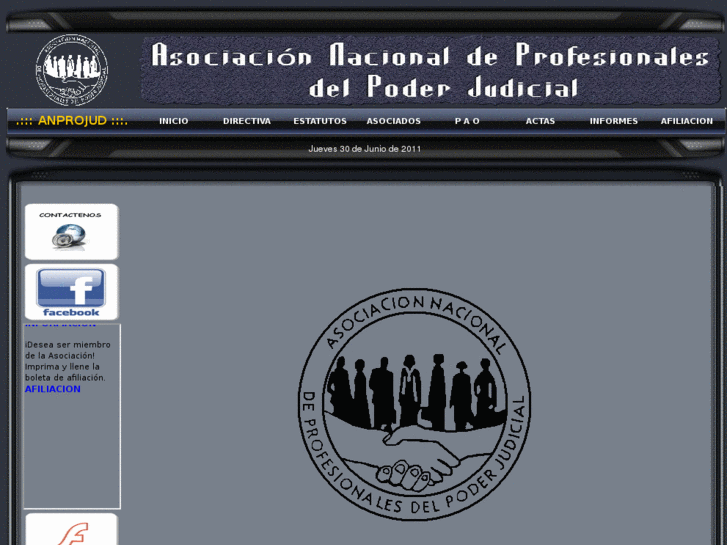Open ESTATUTOS in the navigation bar
The width and height of the screenshot is (727, 545).
click(x=320, y=121)
